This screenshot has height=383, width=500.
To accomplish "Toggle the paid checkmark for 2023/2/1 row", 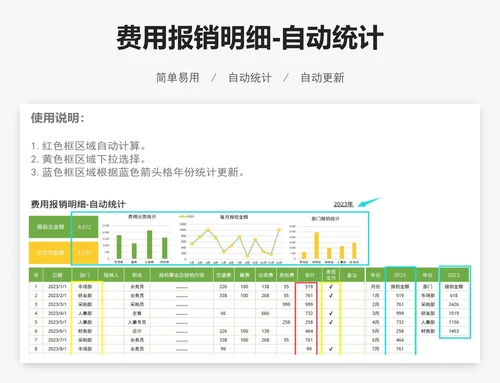I will click(331, 295).
